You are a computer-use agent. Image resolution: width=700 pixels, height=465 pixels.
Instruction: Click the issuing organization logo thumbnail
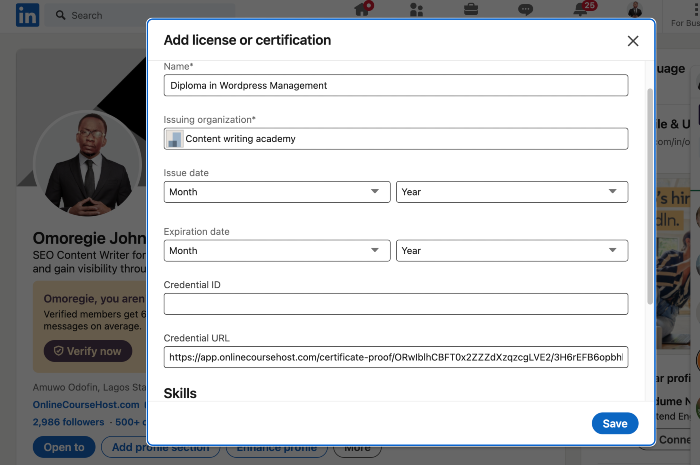tap(174, 139)
